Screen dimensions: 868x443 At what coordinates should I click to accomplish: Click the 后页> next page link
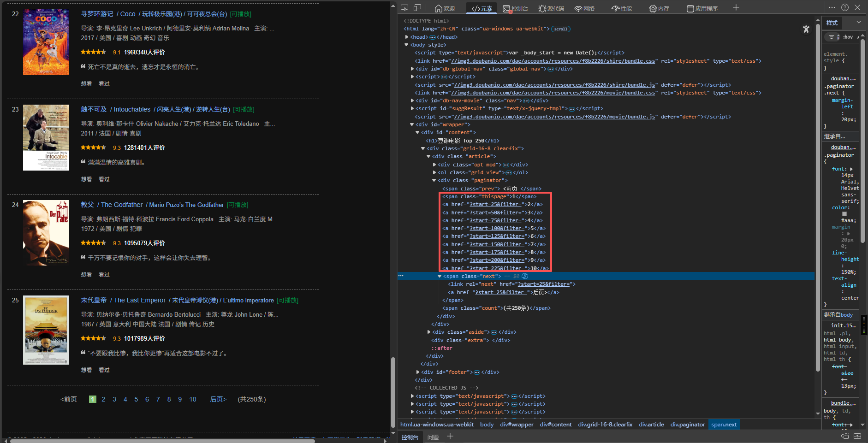pos(218,399)
